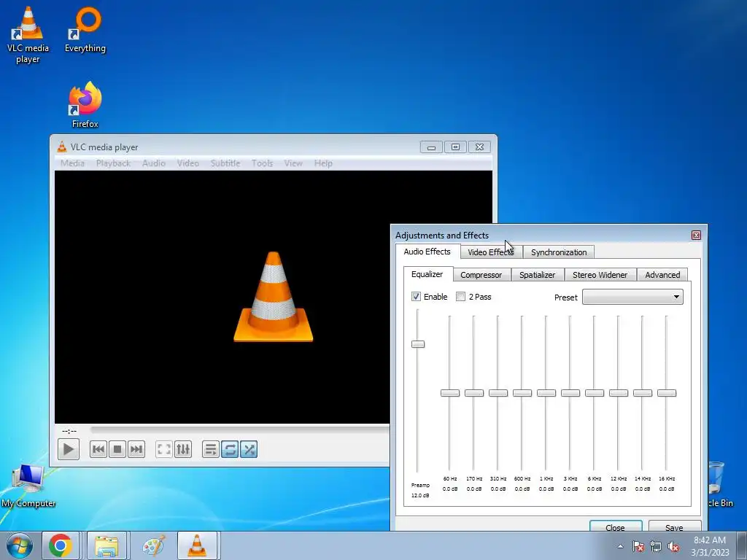Switch to the Audio Effects tab
Screen dimensions: 747x560
tap(427, 252)
